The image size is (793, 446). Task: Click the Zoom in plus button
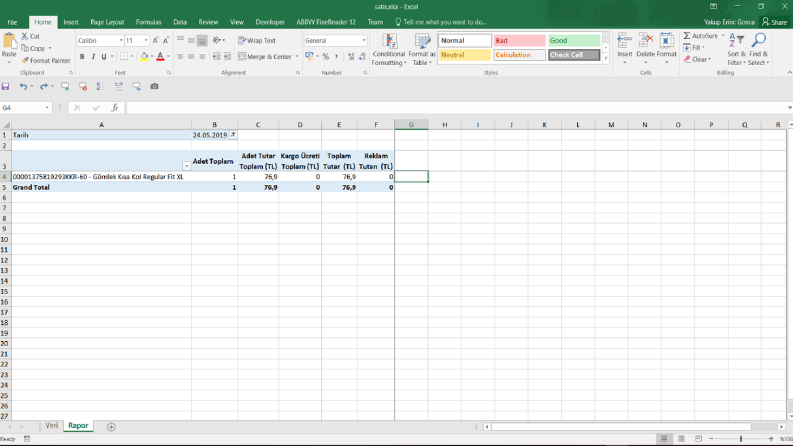[771, 439]
